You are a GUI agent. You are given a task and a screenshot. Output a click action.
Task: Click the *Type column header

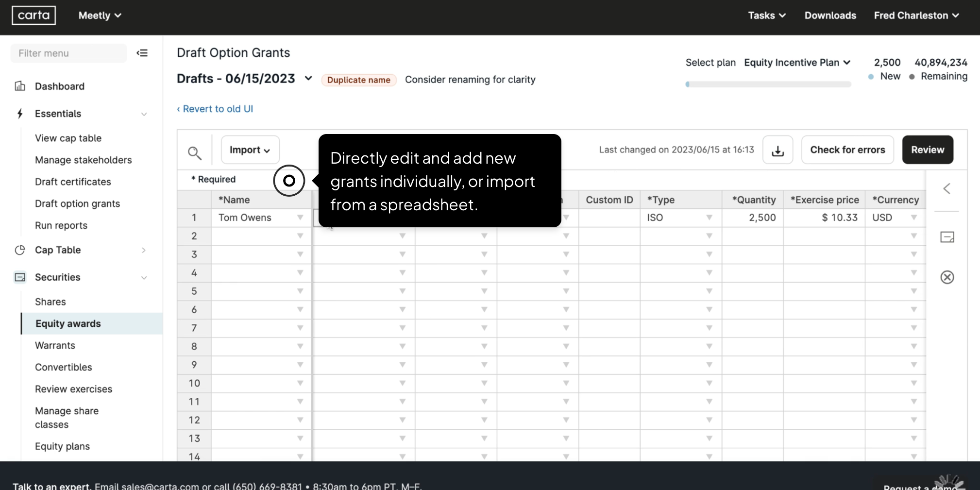point(681,200)
